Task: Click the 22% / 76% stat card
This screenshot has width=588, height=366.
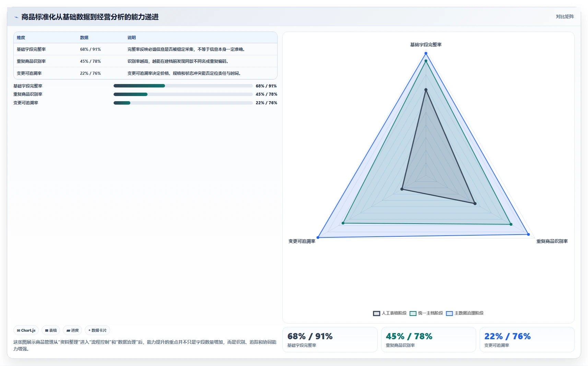Action: click(527, 340)
